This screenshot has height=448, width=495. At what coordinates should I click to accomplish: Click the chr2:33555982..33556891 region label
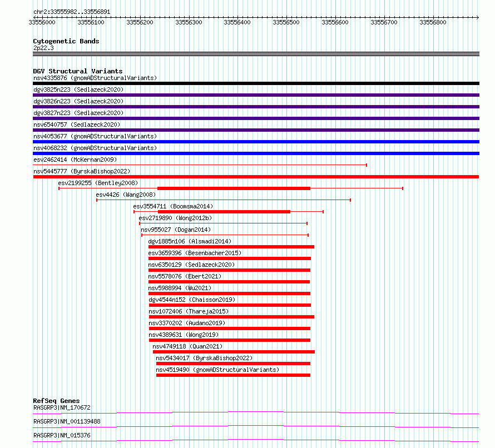(x=72, y=12)
